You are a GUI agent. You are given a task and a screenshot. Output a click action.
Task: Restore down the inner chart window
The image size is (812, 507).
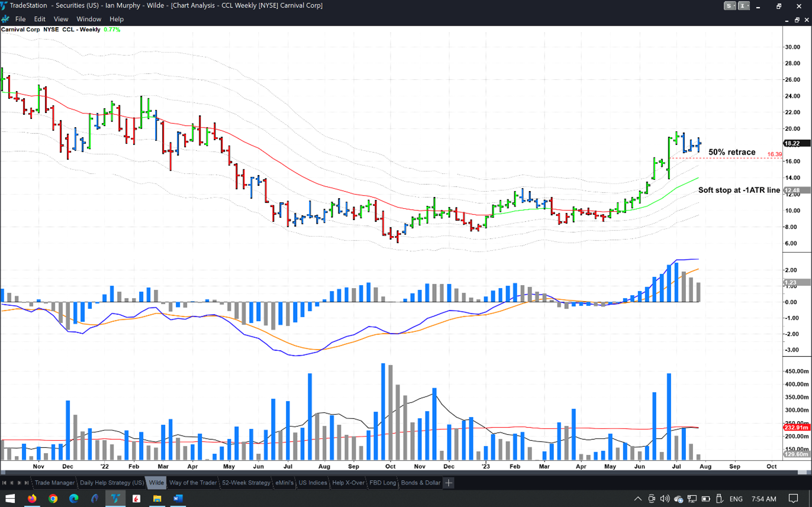tap(797, 20)
